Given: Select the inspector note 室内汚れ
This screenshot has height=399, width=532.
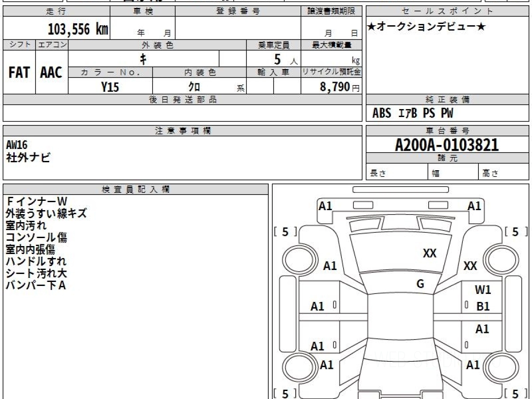Looking at the screenshot, I should (26, 226).
